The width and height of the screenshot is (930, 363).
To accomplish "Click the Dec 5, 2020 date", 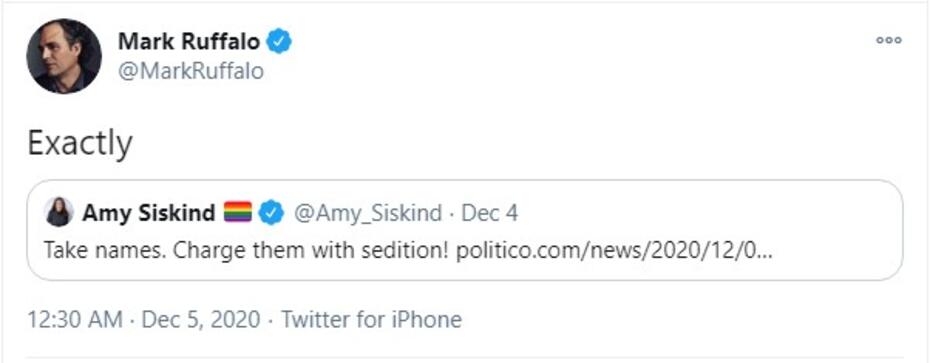I will [x=201, y=320].
